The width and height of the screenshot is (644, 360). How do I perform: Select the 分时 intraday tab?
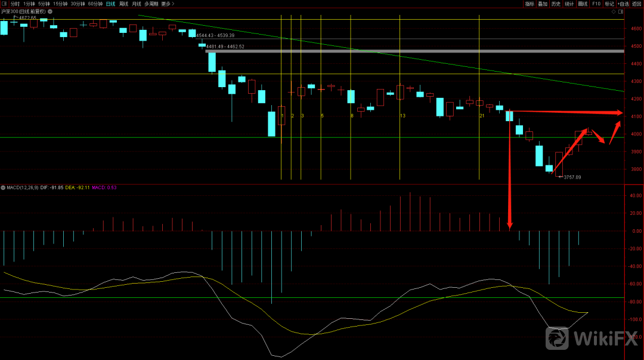click(15, 4)
